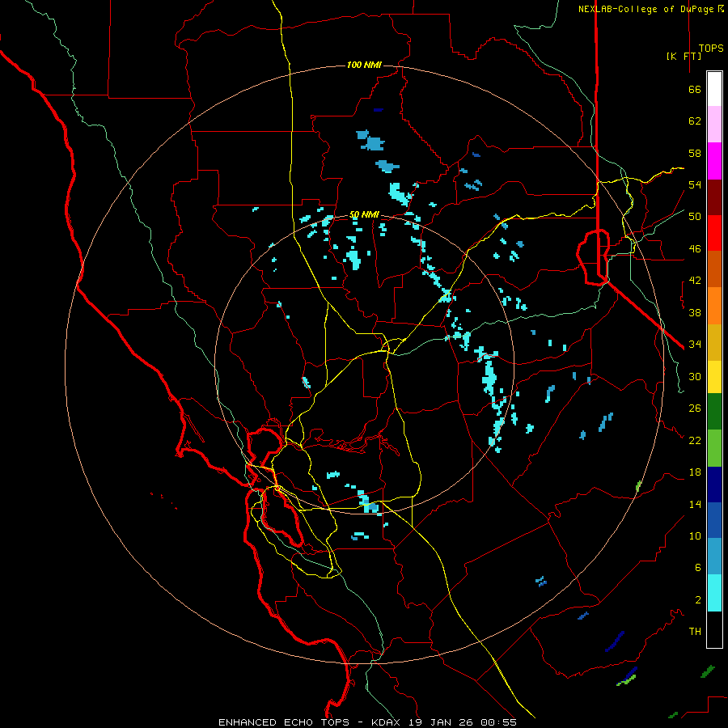Screen dimensions: 728x728
Task: Click the "KDAX" station identifier
Action: coord(387,722)
